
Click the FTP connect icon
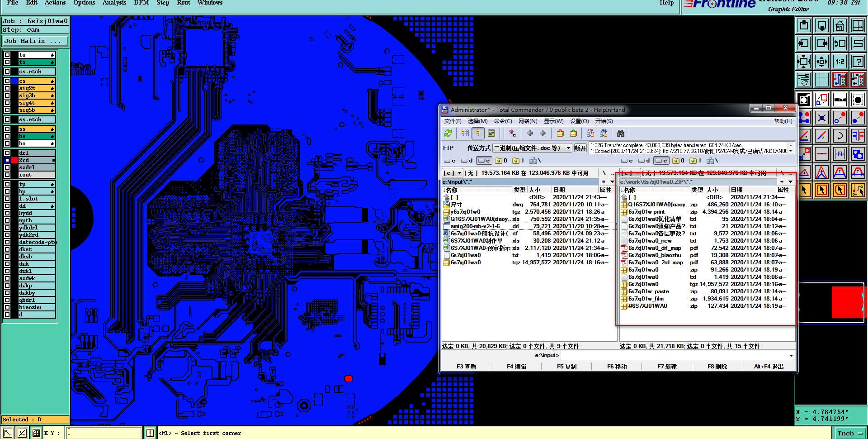point(590,133)
